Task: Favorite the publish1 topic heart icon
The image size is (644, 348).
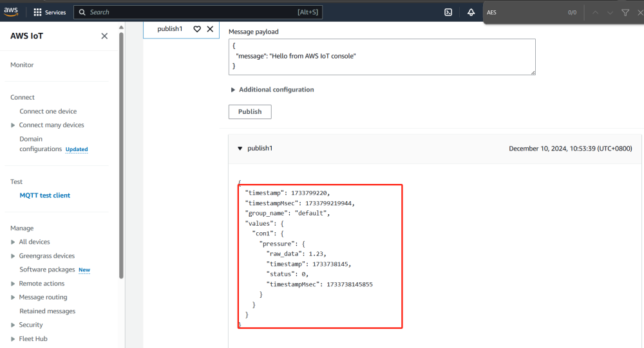Action: pyautogui.click(x=197, y=29)
